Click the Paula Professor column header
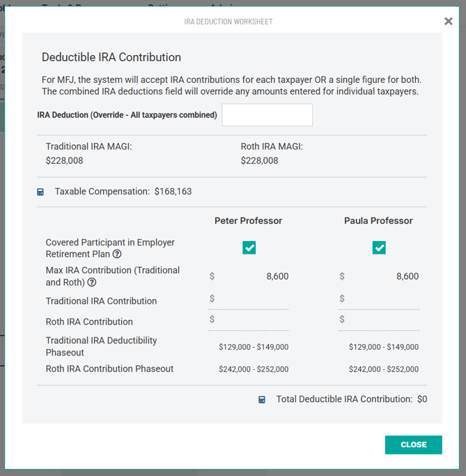This screenshot has height=476, width=466. [x=378, y=221]
